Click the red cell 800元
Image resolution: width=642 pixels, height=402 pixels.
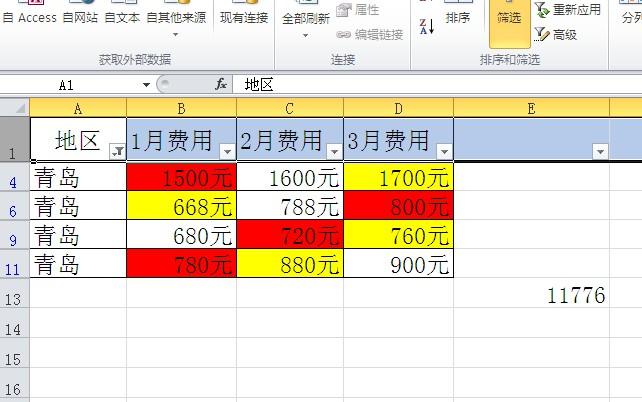click(x=398, y=206)
